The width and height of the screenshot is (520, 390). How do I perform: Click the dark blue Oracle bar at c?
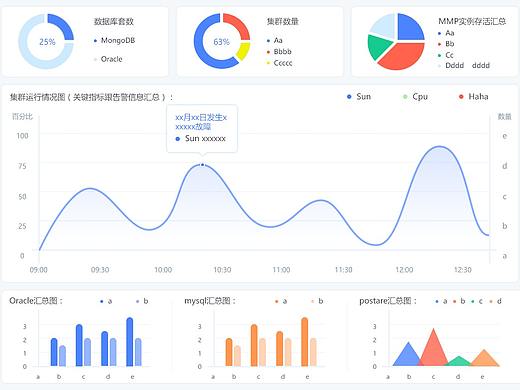point(79,345)
